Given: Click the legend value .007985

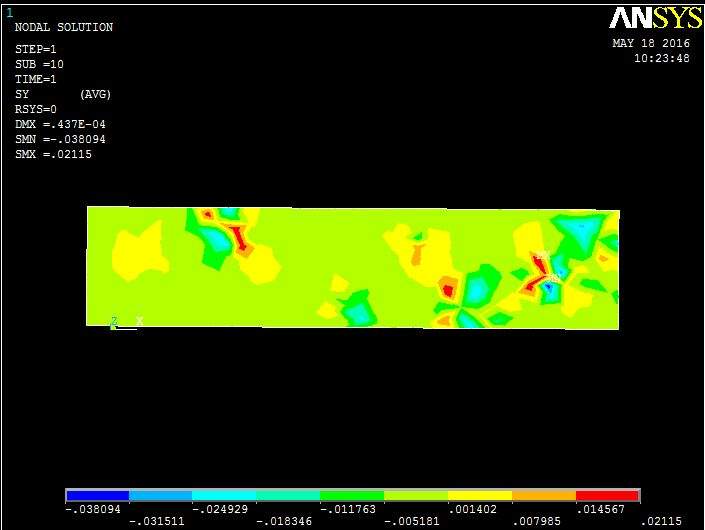Looking at the screenshot, I should (537, 521).
